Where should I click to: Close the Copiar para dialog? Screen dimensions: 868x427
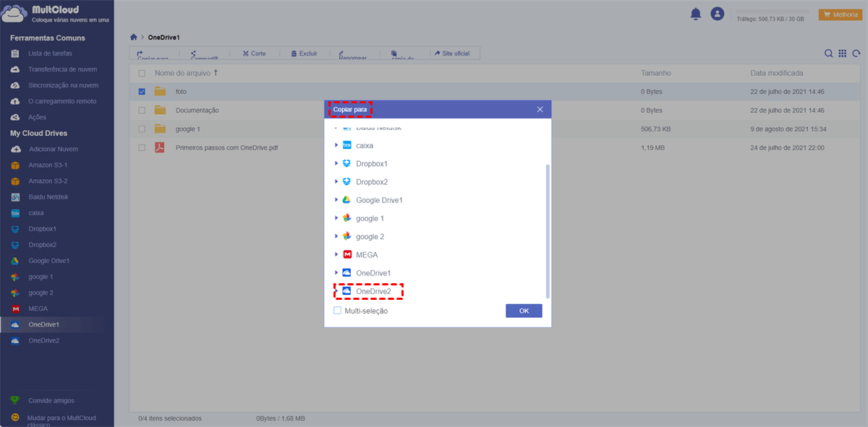click(x=540, y=109)
